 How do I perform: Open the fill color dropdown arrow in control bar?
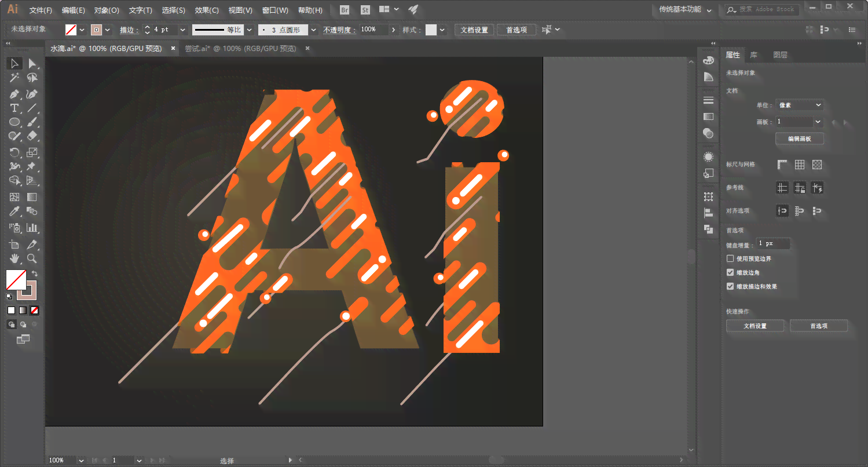pyautogui.click(x=82, y=30)
